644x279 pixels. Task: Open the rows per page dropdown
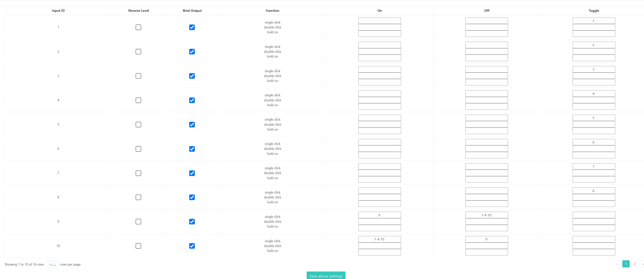click(52, 265)
